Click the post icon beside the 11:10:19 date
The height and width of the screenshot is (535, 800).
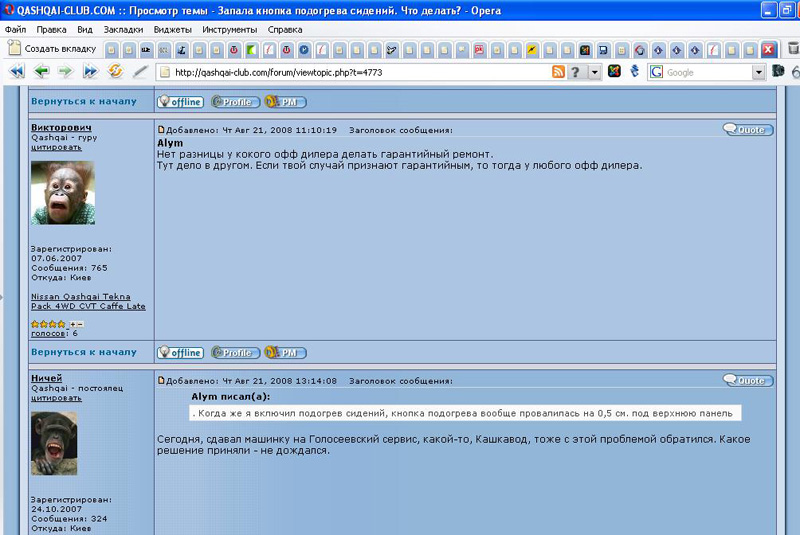(x=162, y=130)
